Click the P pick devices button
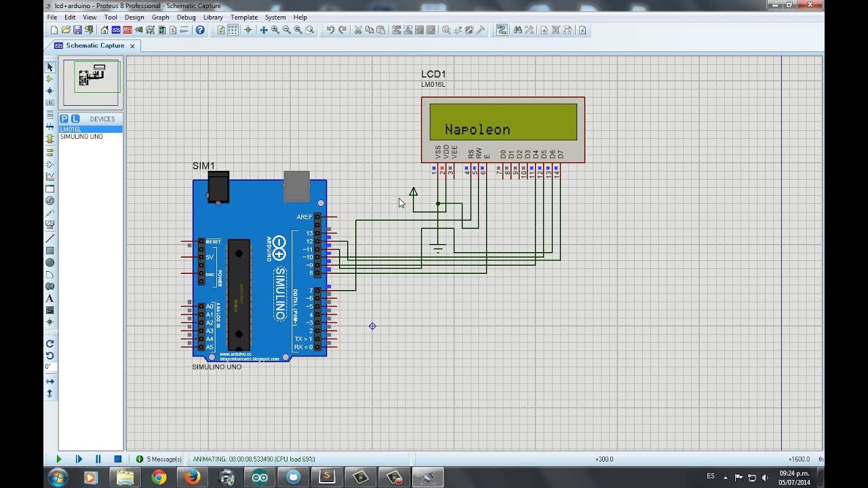Viewport: 868px width, 488px height. (x=64, y=119)
